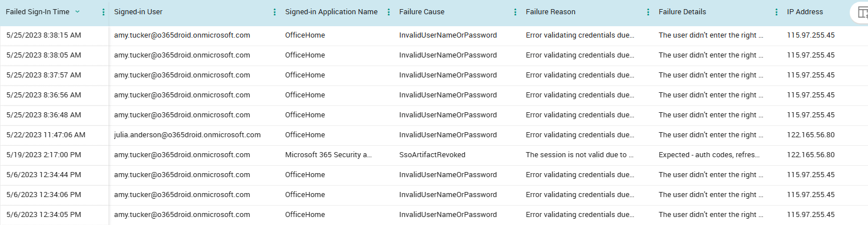Open the Failure Reason column kebab menu
868x225 pixels.
click(x=648, y=12)
